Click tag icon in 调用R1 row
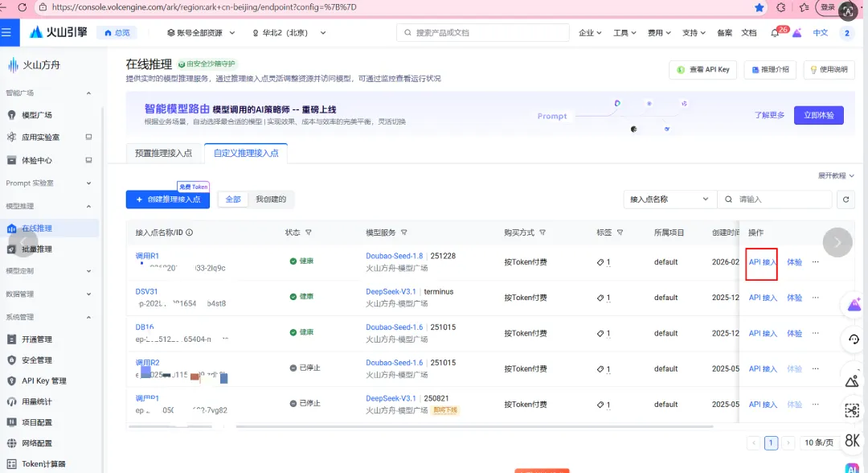Image resolution: width=868 pixels, height=473 pixels. pos(600,262)
